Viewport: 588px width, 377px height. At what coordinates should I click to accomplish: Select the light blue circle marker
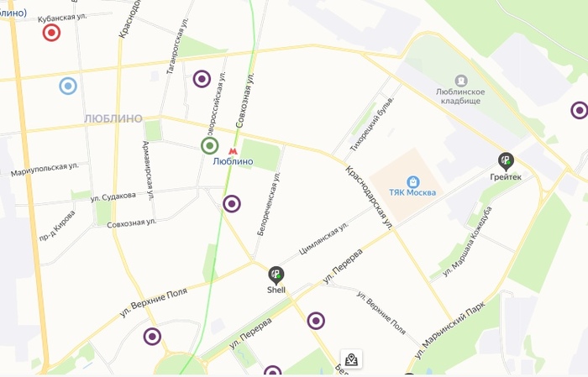(x=68, y=86)
